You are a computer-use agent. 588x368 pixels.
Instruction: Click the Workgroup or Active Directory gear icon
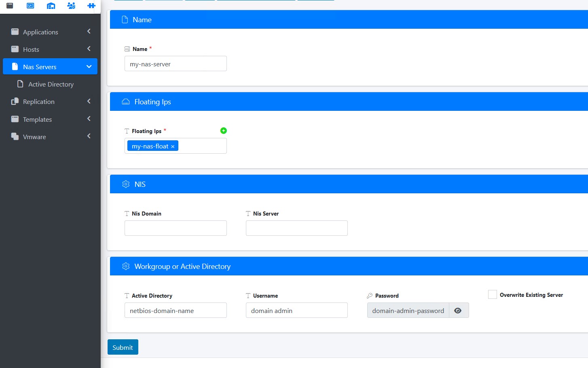(x=126, y=266)
